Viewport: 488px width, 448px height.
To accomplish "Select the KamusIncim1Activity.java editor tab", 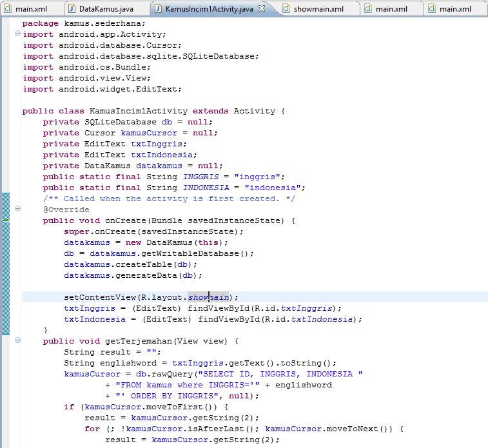I will [209, 9].
